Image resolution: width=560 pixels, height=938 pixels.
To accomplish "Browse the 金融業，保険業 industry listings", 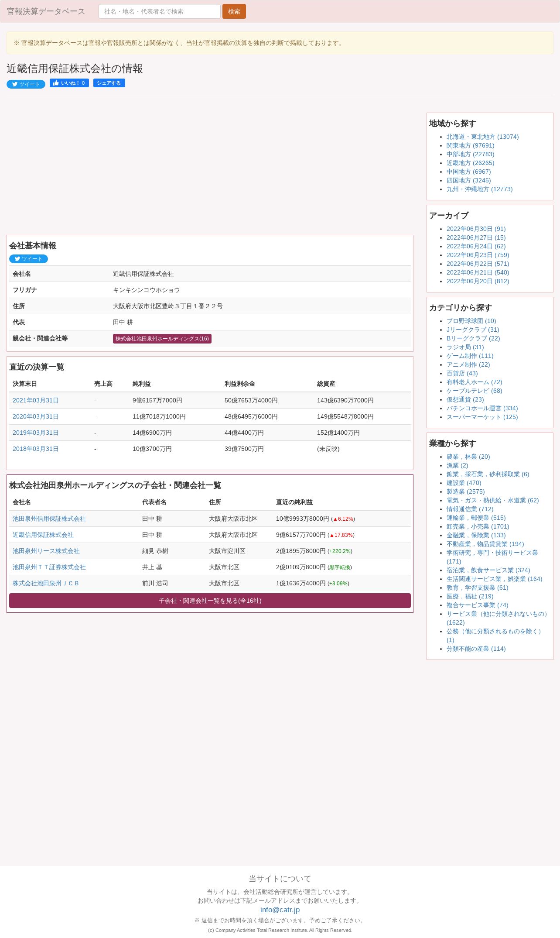I will point(476,535).
